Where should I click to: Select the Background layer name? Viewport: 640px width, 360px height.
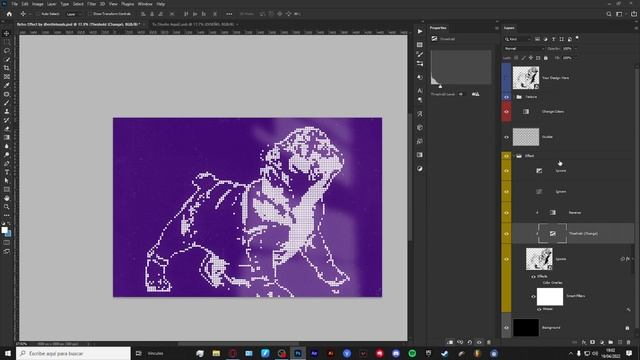pyautogui.click(x=551, y=328)
